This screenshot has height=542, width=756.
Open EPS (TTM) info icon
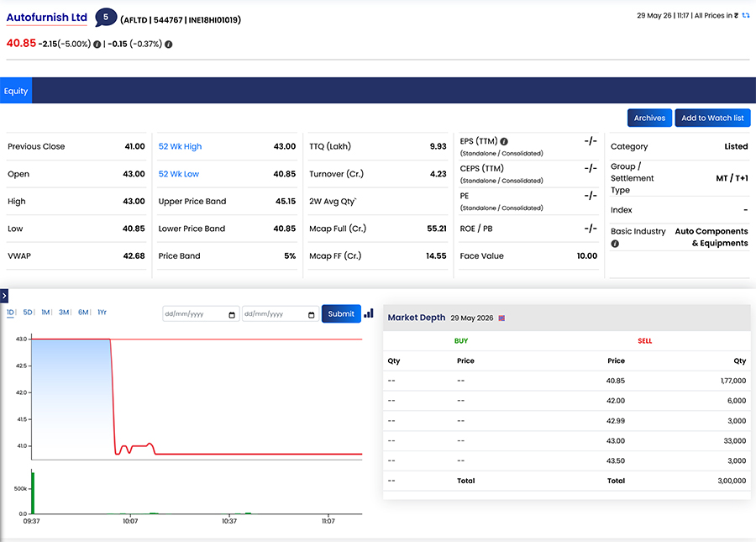[504, 141]
